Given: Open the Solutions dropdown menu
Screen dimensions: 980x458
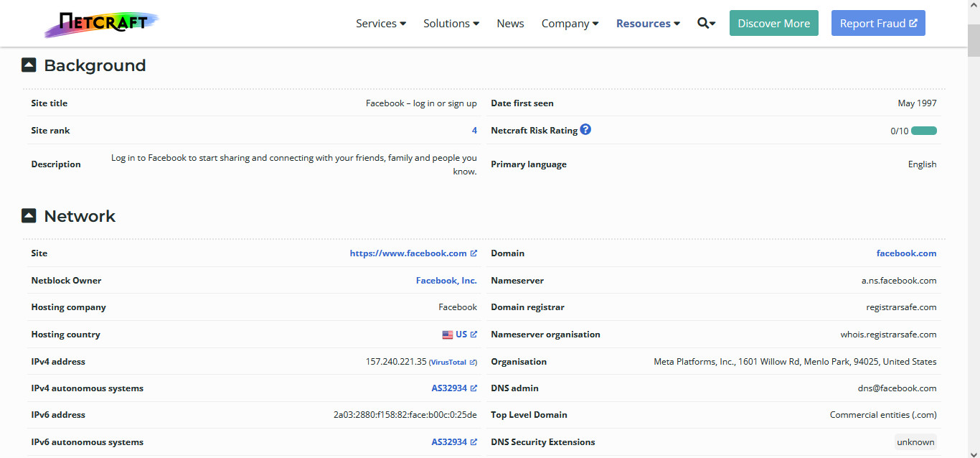Looking at the screenshot, I should click(x=451, y=24).
